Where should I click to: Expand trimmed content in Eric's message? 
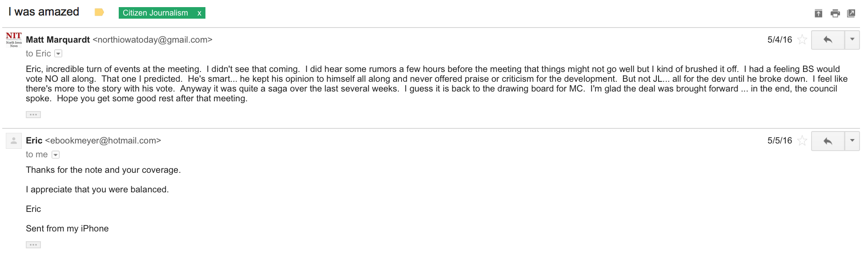point(33,245)
